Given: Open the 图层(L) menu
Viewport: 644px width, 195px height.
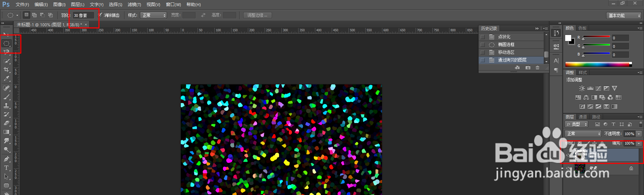Looking at the screenshot, I should pos(77,4).
